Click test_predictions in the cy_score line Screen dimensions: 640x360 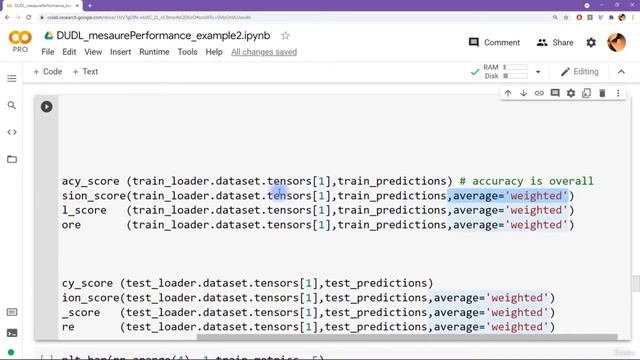point(376,283)
